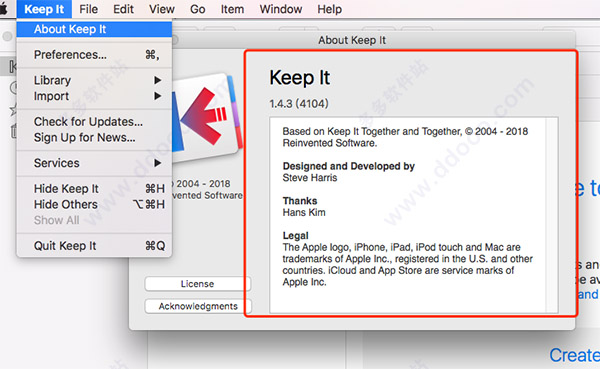
Task: Open the Keep It menu in menu bar
Action: [44, 9]
